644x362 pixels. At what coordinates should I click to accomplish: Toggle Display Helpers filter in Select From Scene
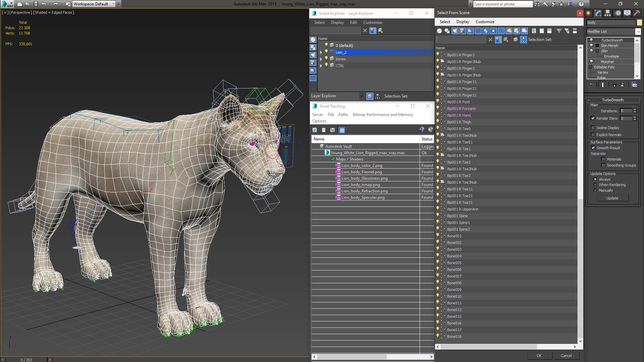click(470, 31)
